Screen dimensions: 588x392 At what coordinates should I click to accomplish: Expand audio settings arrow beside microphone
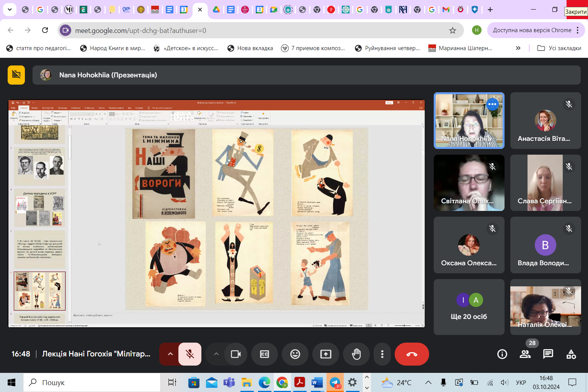[170, 354]
